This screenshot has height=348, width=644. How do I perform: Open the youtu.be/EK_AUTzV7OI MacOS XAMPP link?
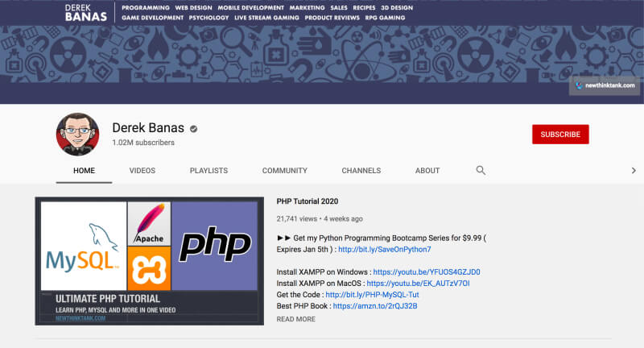(418, 284)
